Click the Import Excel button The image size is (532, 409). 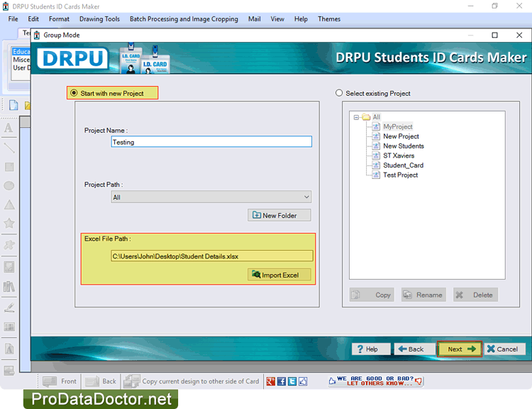[x=279, y=275]
